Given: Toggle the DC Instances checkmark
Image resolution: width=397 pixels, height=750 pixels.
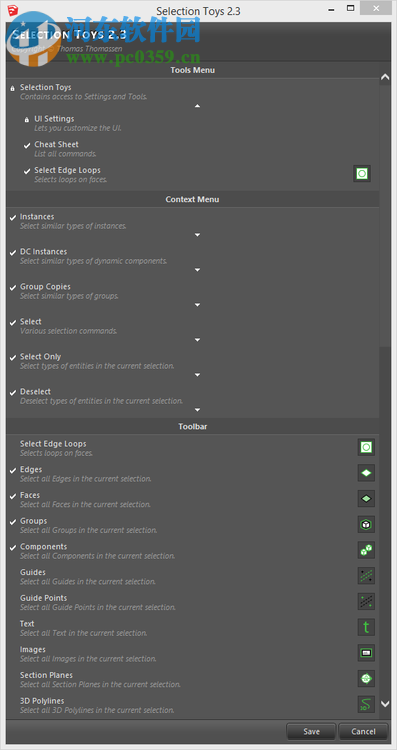Looking at the screenshot, I should 13,252.
